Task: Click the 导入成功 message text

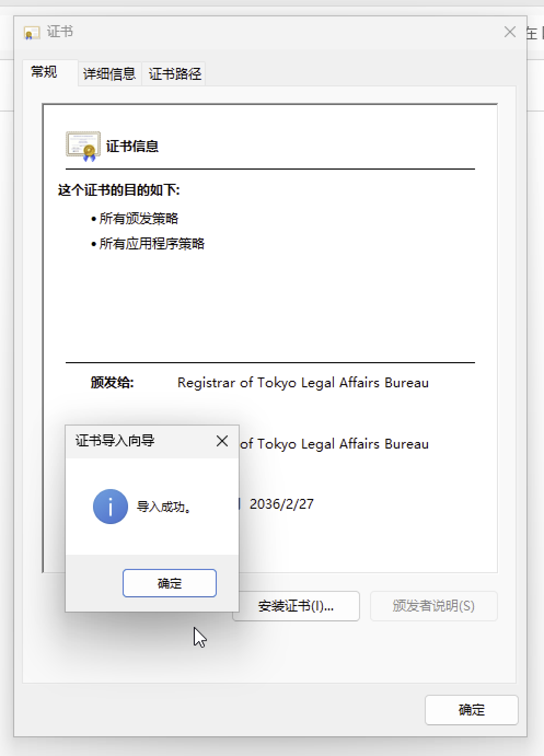Action: pos(164,507)
